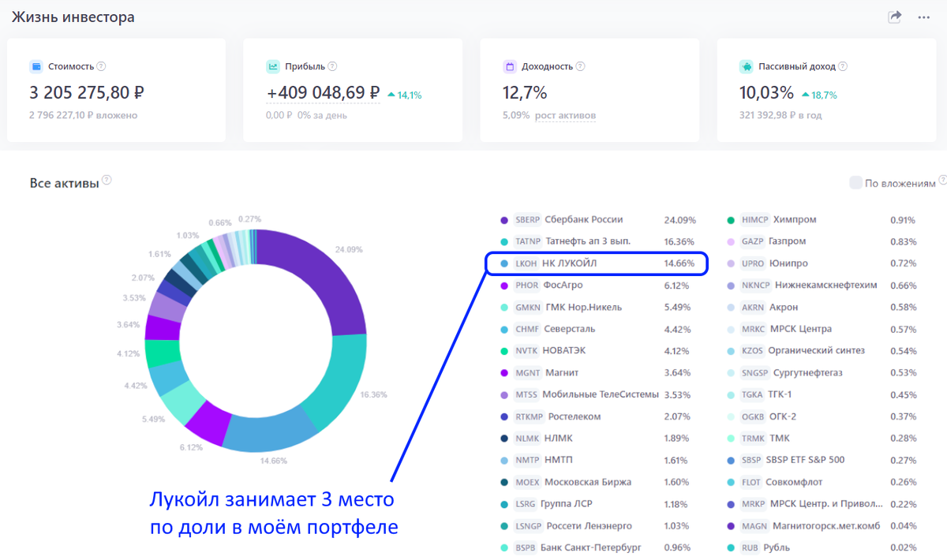Click the NVTK ticker badge
947x560 pixels.
point(526,351)
